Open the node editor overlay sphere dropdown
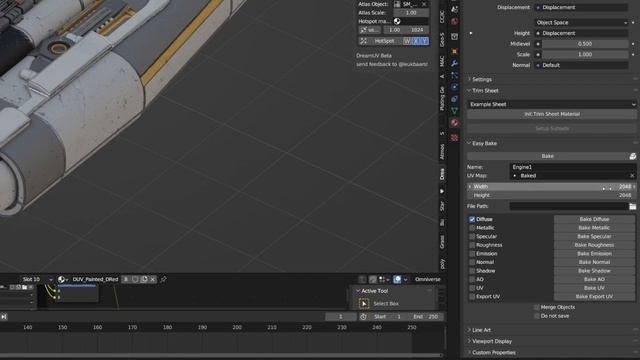 [405, 280]
